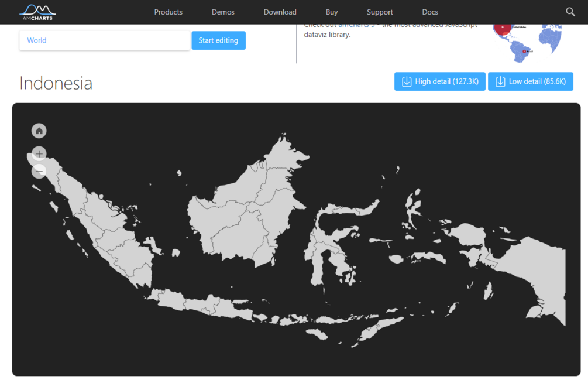Click the download icon on Low detail button

[x=500, y=81]
